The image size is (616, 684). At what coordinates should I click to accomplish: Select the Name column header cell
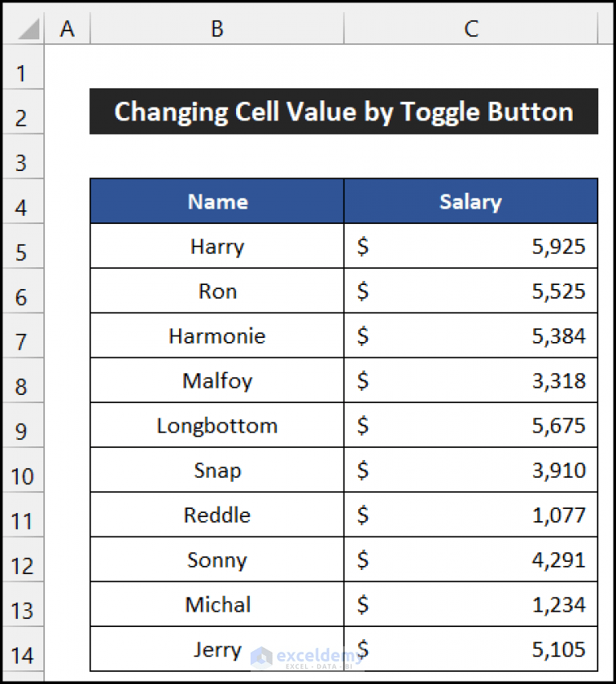217,202
